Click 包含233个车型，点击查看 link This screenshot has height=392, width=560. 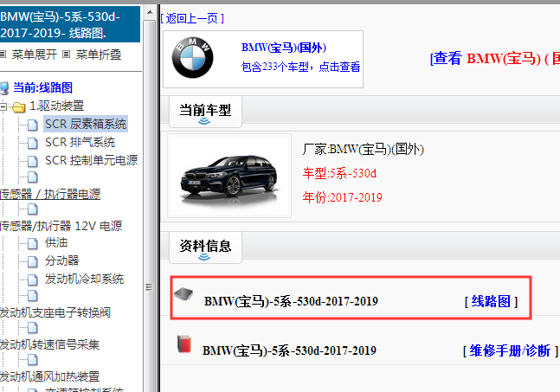pos(300,67)
